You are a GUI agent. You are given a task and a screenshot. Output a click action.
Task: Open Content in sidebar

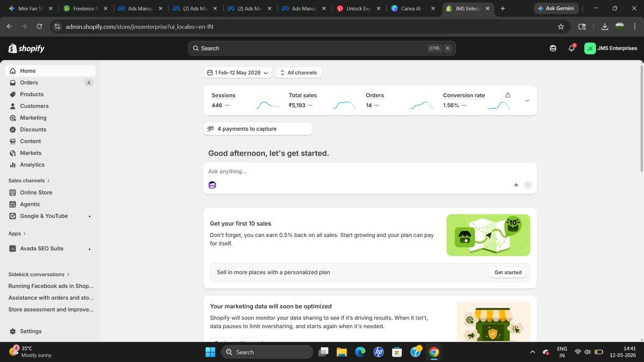[50, 142]
